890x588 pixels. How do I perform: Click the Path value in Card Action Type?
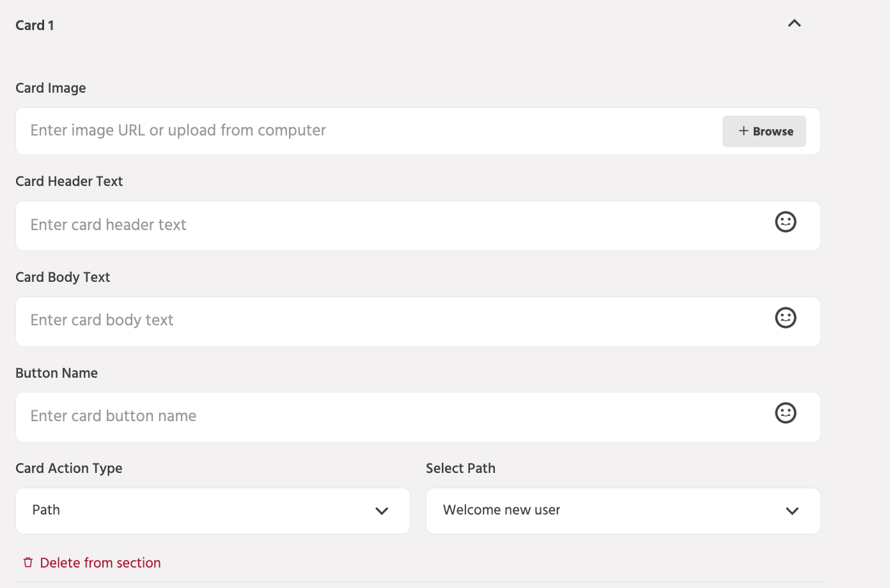pos(45,510)
